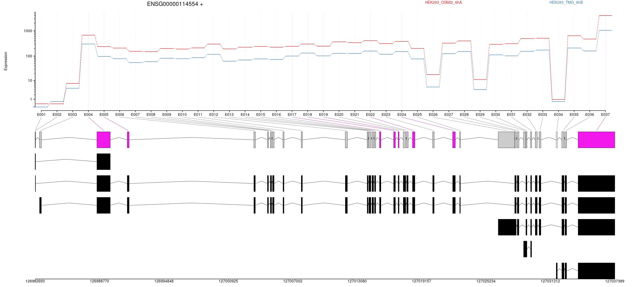Click black E004 exon in third transcript row

click(104, 183)
